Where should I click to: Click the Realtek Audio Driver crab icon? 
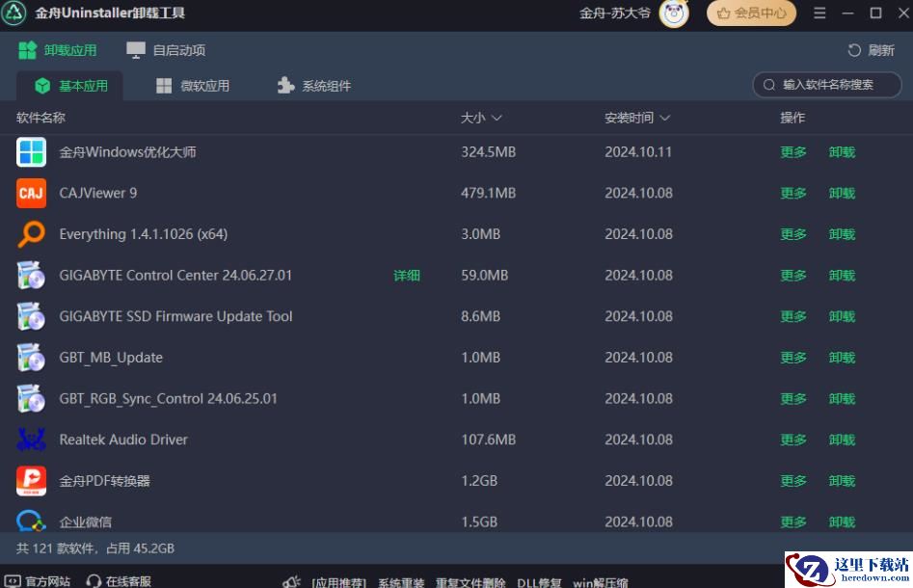click(x=31, y=440)
